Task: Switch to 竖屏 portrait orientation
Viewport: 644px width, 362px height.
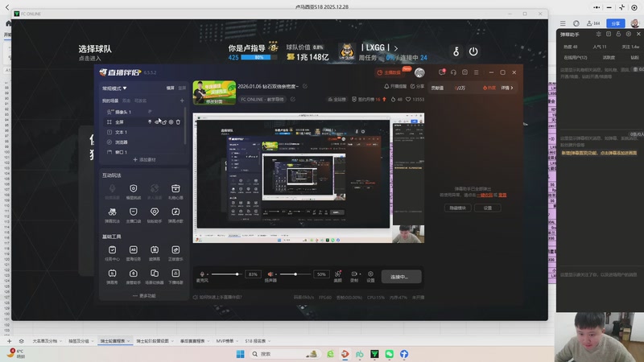Action: (182, 88)
